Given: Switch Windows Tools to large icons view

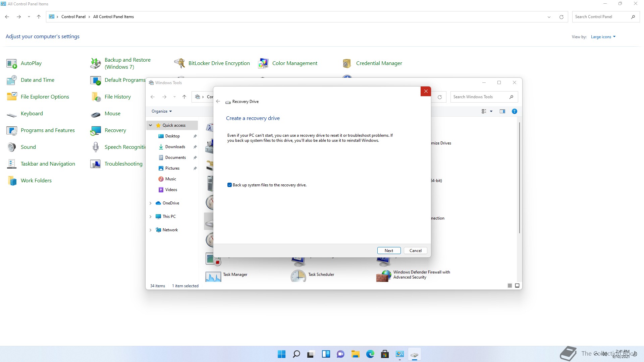Looking at the screenshot, I should point(517,286).
